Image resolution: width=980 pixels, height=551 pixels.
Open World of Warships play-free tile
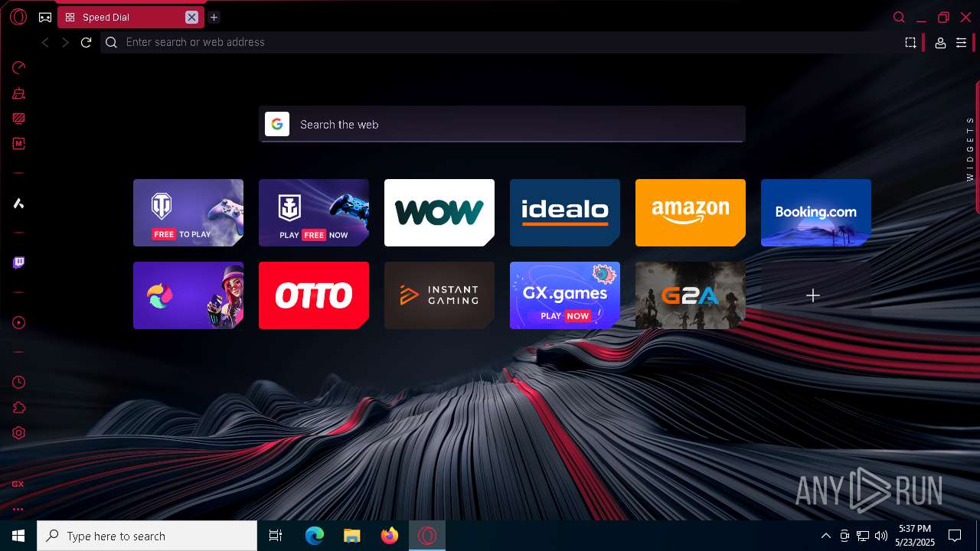[314, 213]
